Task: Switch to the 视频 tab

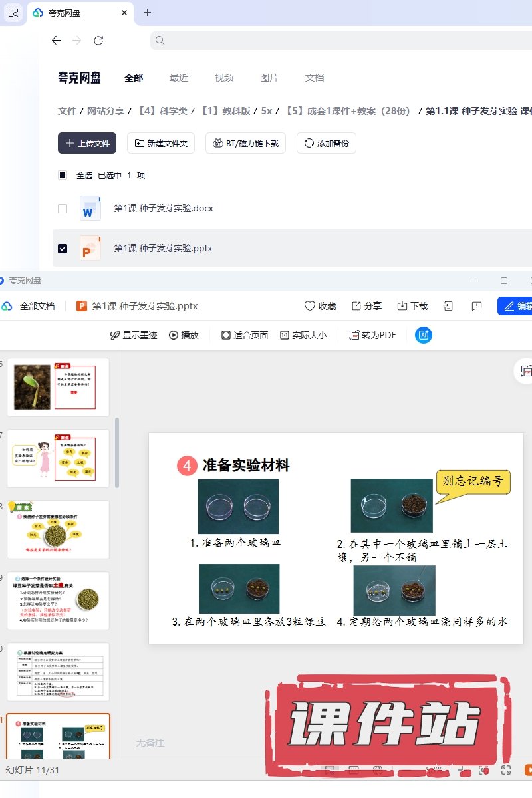Action: click(224, 78)
